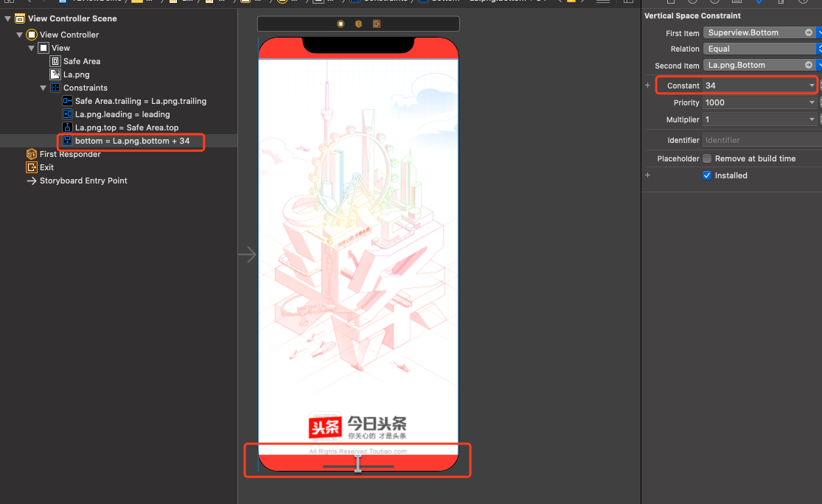Click the arrow button inside Second Item field
This screenshot has width=822, height=504.
809,65
